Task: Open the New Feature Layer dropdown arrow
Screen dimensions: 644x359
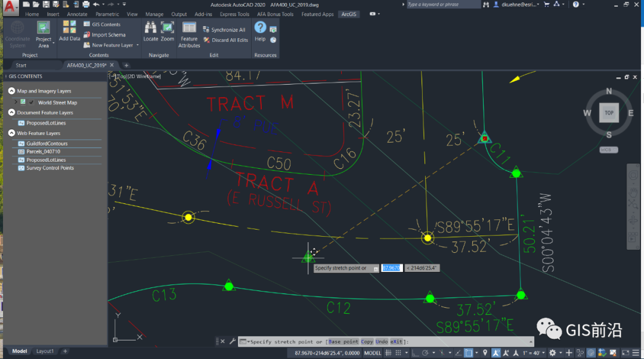Action: (137, 45)
